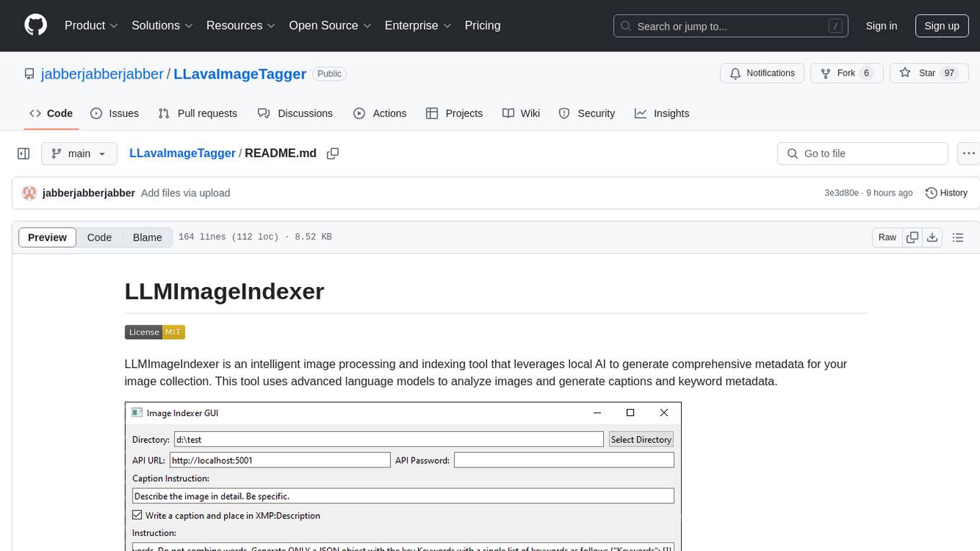The width and height of the screenshot is (980, 551).
Task: Click the License MIT badge
Action: pos(155,332)
